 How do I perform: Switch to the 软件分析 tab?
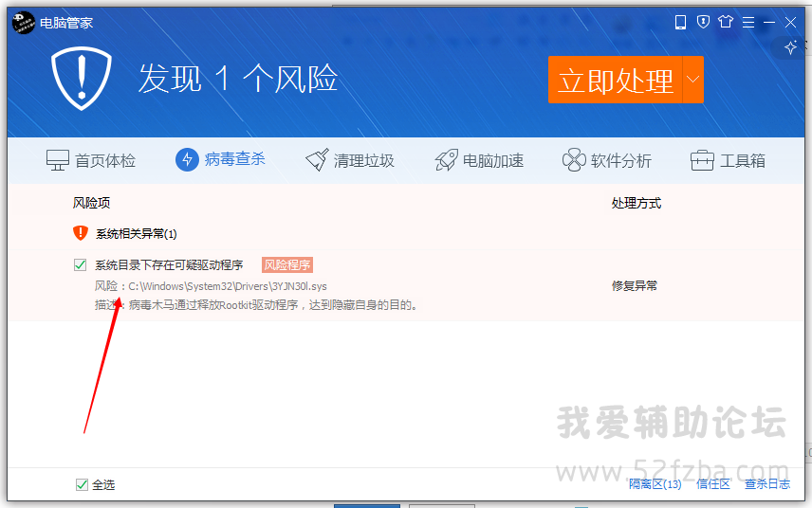(607, 160)
